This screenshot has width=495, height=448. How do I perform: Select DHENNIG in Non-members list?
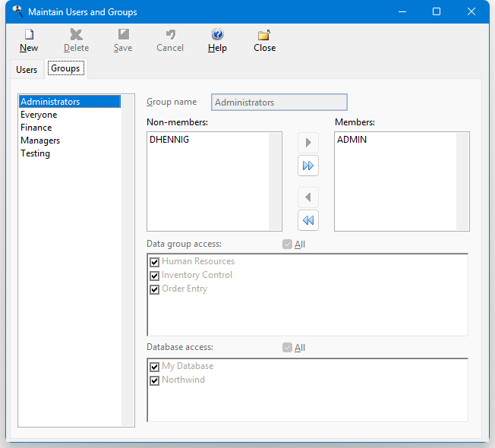click(169, 140)
